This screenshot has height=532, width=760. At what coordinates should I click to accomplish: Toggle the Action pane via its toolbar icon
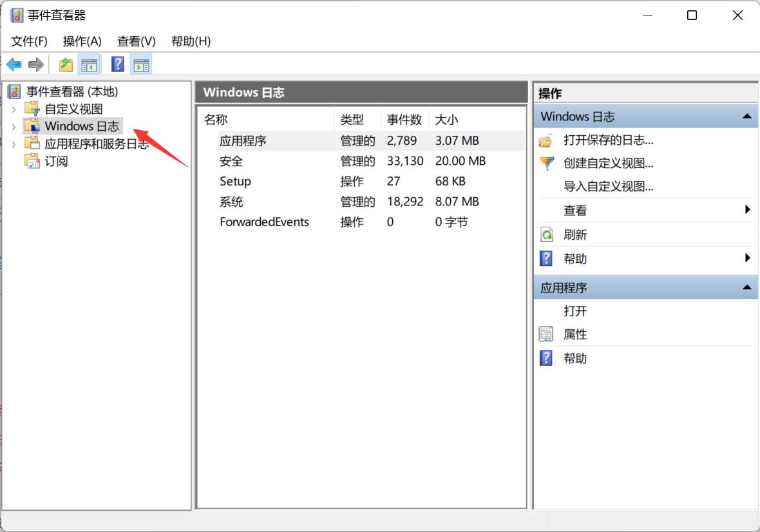click(x=140, y=64)
